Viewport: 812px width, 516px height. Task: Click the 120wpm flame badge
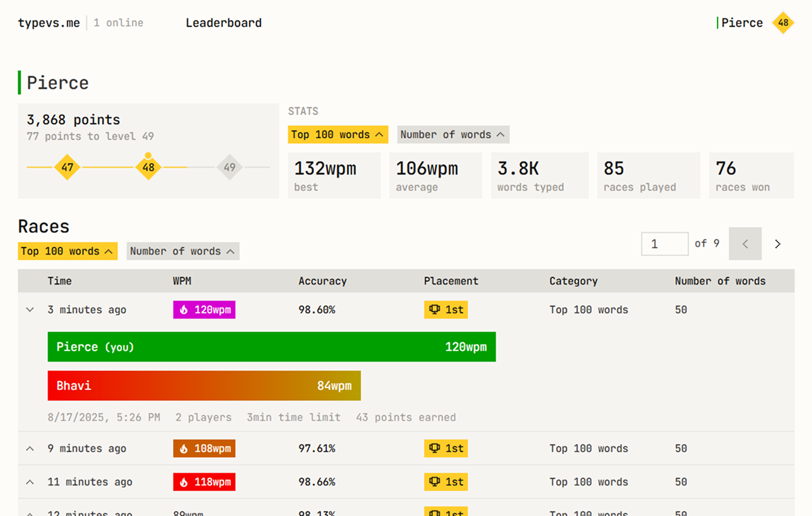click(204, 310)
